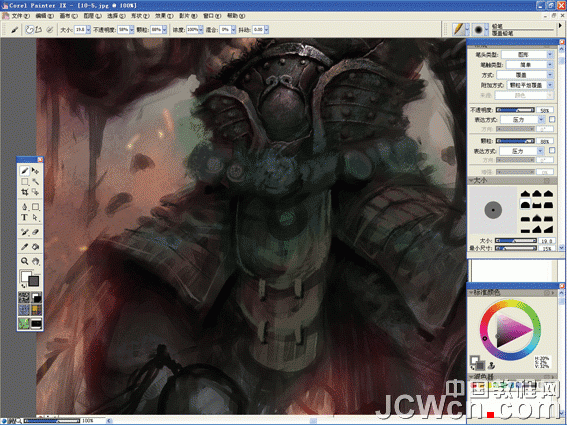
Task: Select the Magnifier zoom tool
Action: [x=24, y=261]
